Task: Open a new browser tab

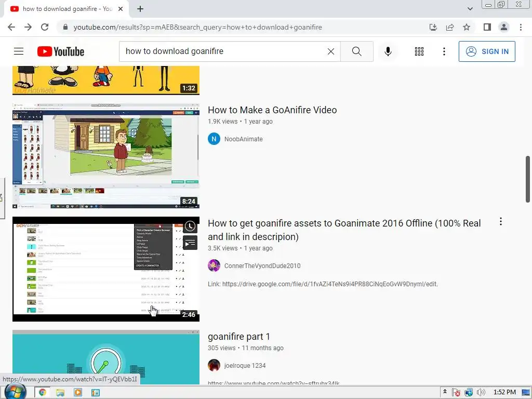Action: point(140,9)
